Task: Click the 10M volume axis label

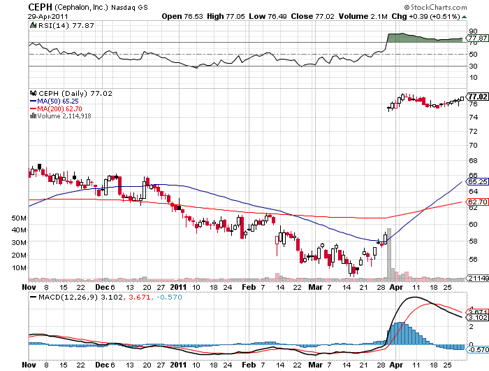Action: (x=19, y=268)
